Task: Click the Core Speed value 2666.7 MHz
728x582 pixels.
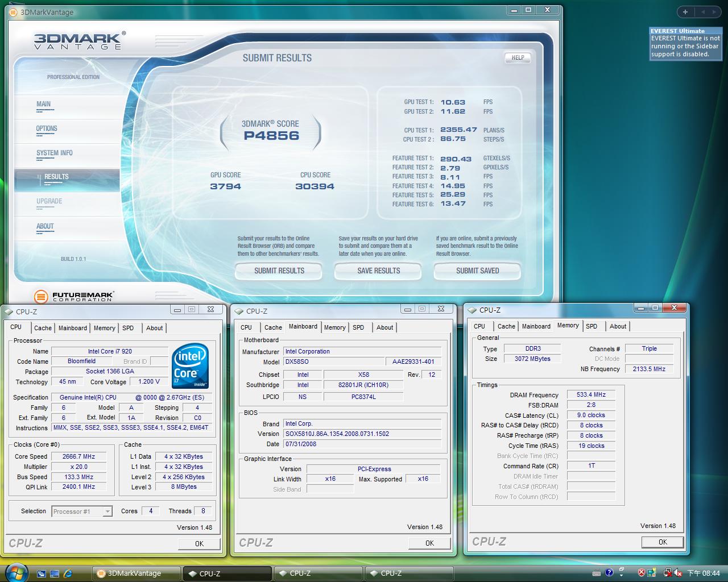Action: (78, 456)
